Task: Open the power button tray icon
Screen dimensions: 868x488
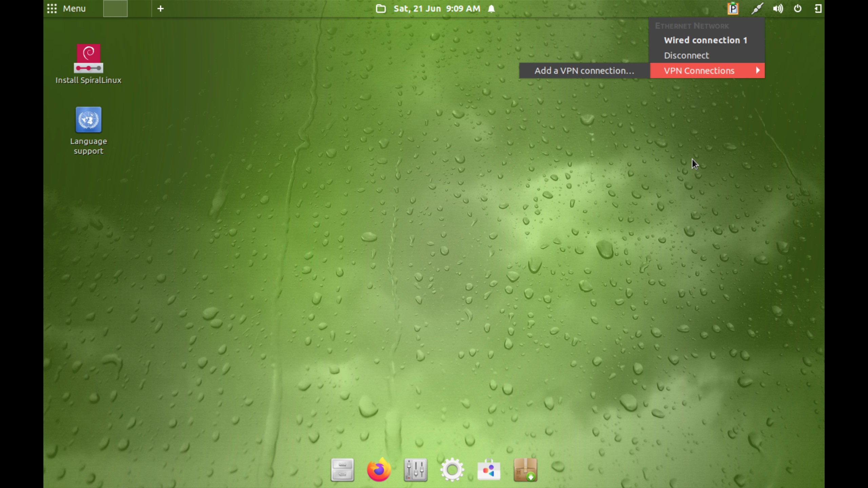Action: pyautogui.click(x=797, y=8)
